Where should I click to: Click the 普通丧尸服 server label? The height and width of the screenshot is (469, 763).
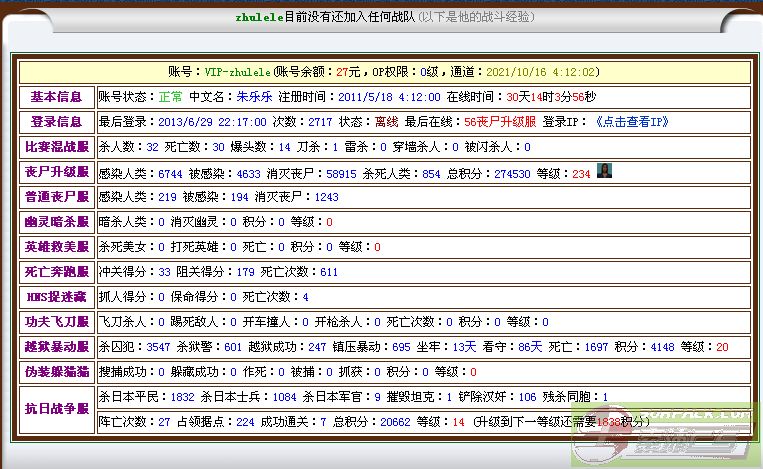(56, 197)
